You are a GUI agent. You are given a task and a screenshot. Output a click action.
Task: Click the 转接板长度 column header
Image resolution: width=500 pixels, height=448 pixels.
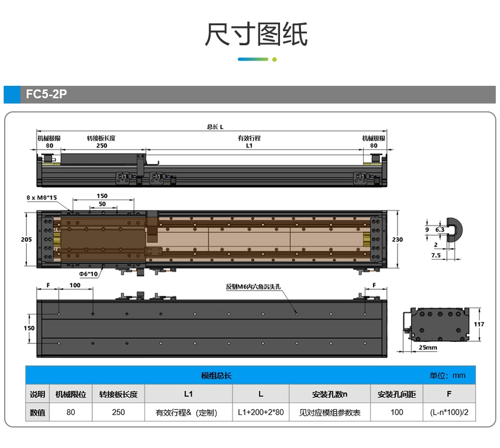click(118, 394)
